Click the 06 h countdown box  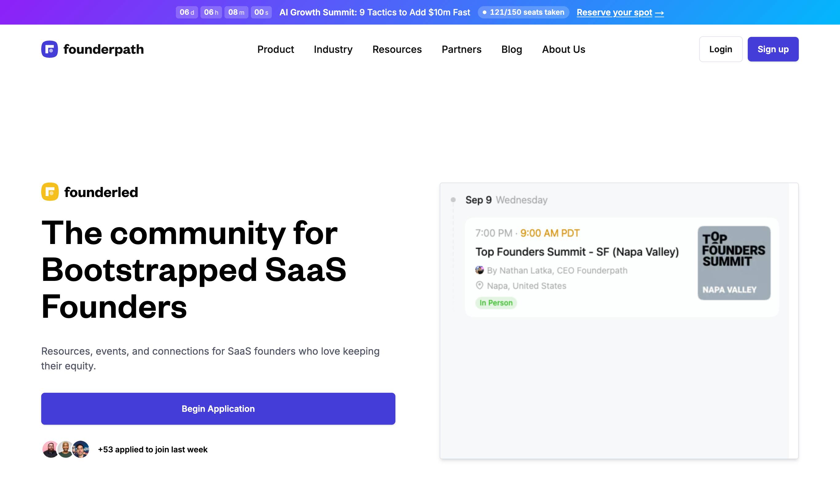click(211, 12)
